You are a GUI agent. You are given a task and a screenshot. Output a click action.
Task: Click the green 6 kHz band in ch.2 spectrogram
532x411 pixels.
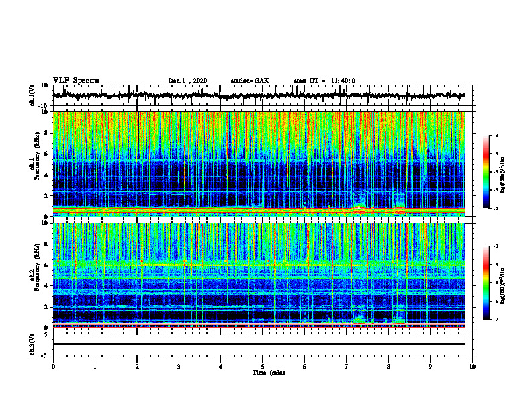click(259, 263)
